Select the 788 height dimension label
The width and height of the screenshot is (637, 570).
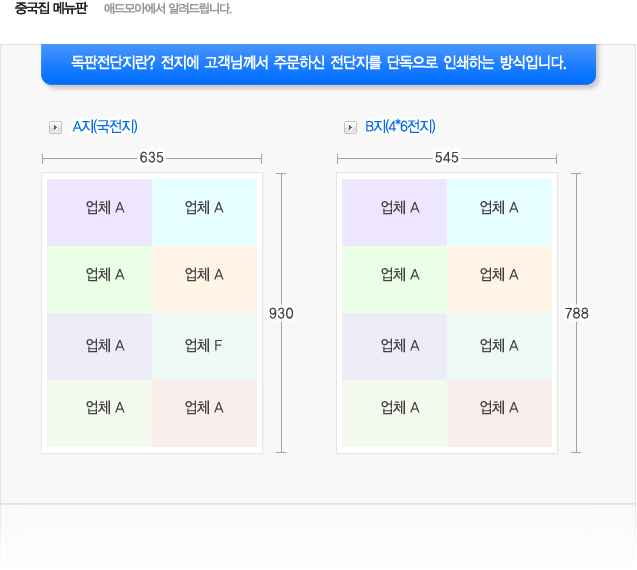pyautogui.click(x=576, y=313)
